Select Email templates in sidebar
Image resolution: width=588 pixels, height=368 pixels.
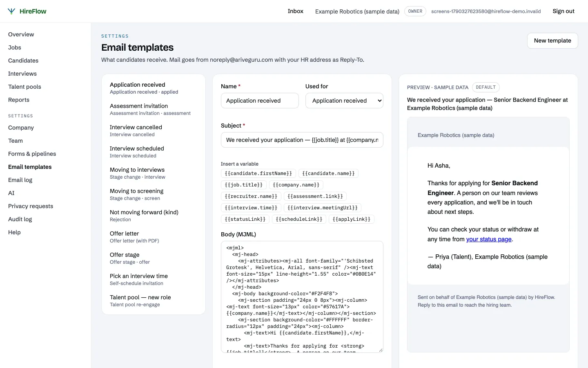click(x=30, y=167)
